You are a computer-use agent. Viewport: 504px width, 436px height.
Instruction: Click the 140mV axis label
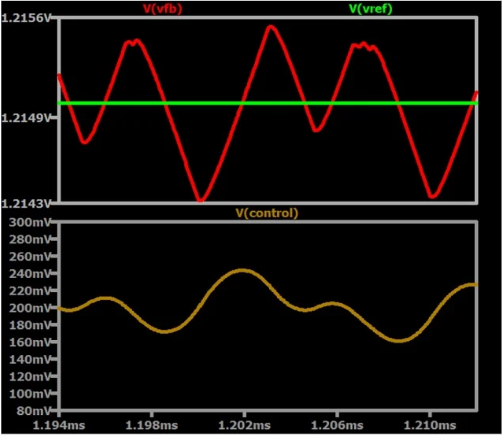(x=31, y=359)
